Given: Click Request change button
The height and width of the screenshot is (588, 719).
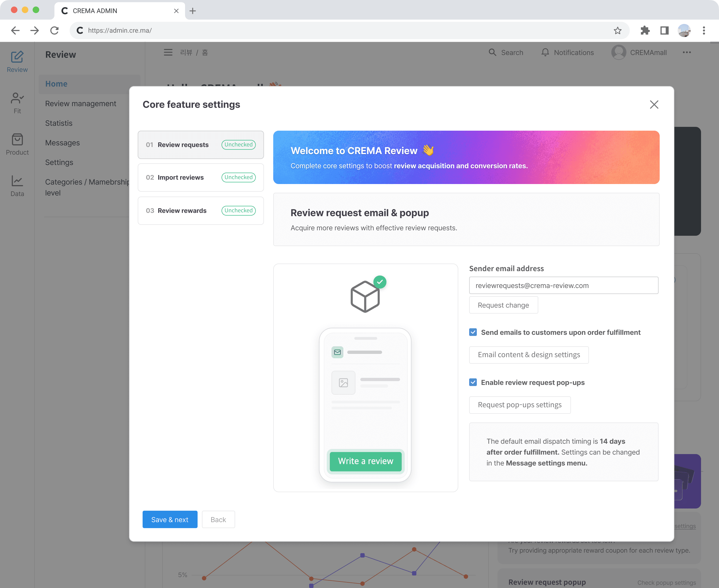Looking at the screenshot, I should coord(504,305).
